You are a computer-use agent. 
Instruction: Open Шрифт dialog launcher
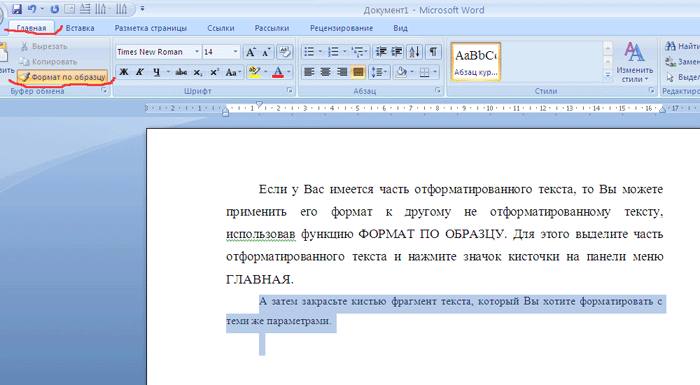tap(290, 91)
